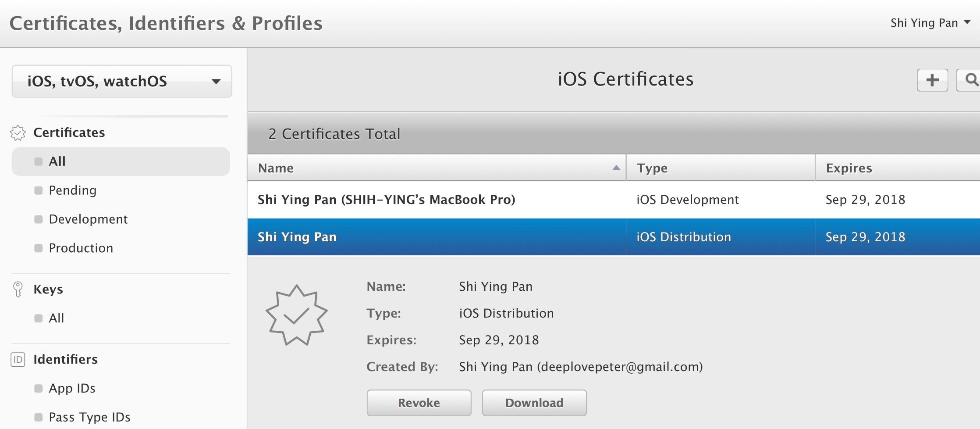Image resolution: width=980 pixels, height=429 pixels.
Task: Click the Certificates section heading
Action: [69, 132]
